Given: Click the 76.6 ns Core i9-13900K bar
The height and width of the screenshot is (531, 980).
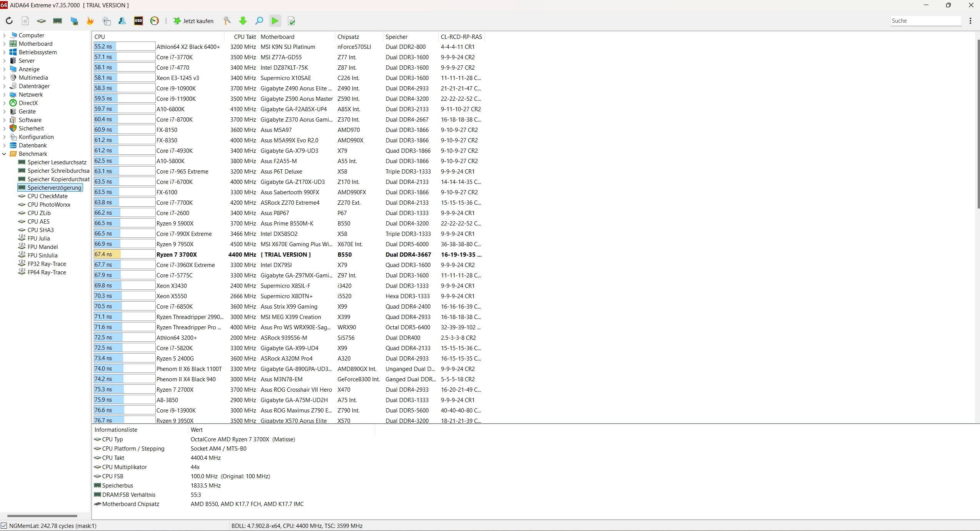Looking at the screenshot, I should pyautogui.click(x=124, y=410).
